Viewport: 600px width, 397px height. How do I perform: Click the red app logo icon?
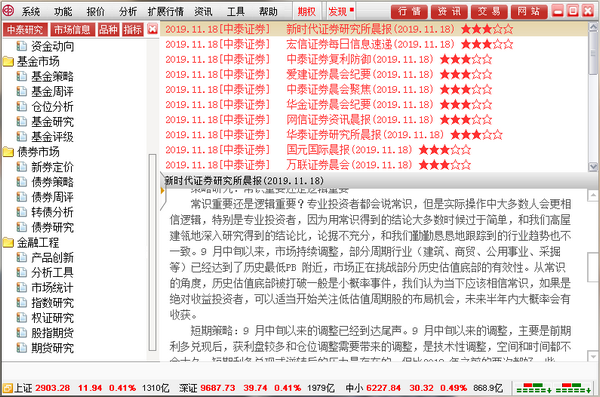point(8,10)
